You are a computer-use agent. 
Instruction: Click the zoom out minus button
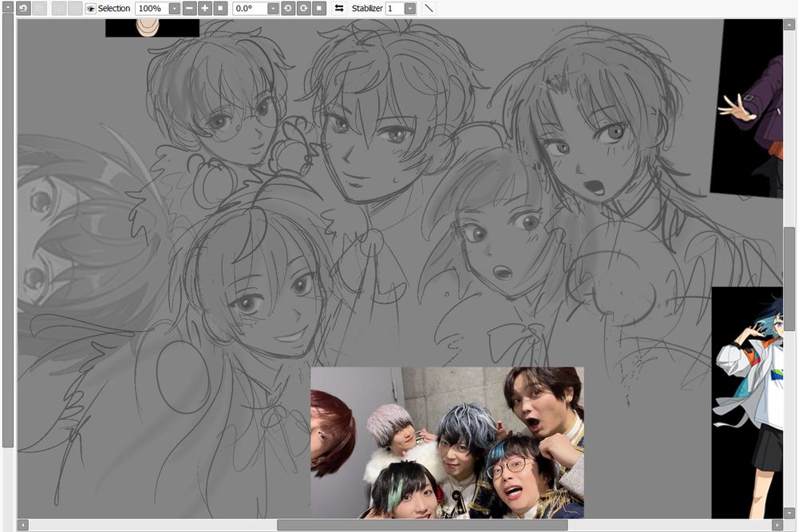coord(189,8)
